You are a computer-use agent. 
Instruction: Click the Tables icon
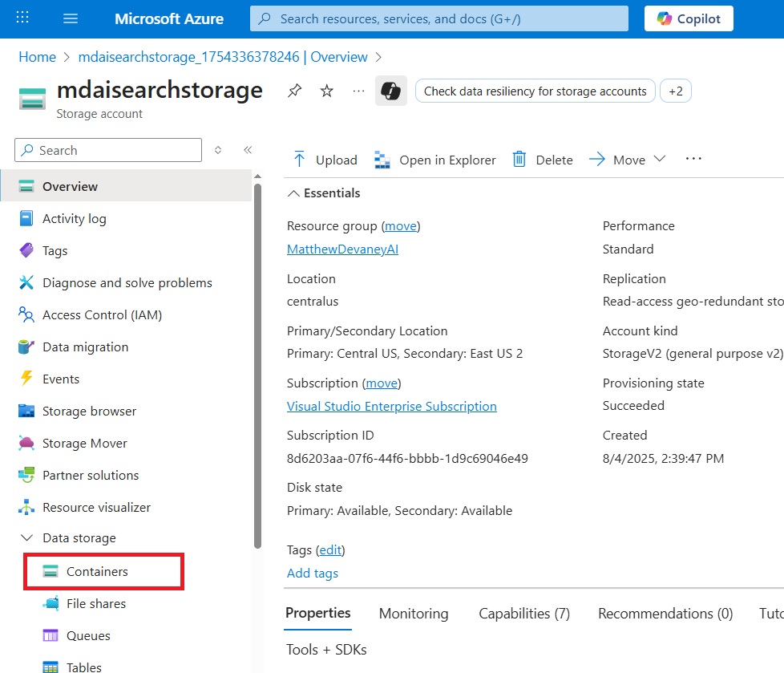pyautogui.click(x=51, y=667)
